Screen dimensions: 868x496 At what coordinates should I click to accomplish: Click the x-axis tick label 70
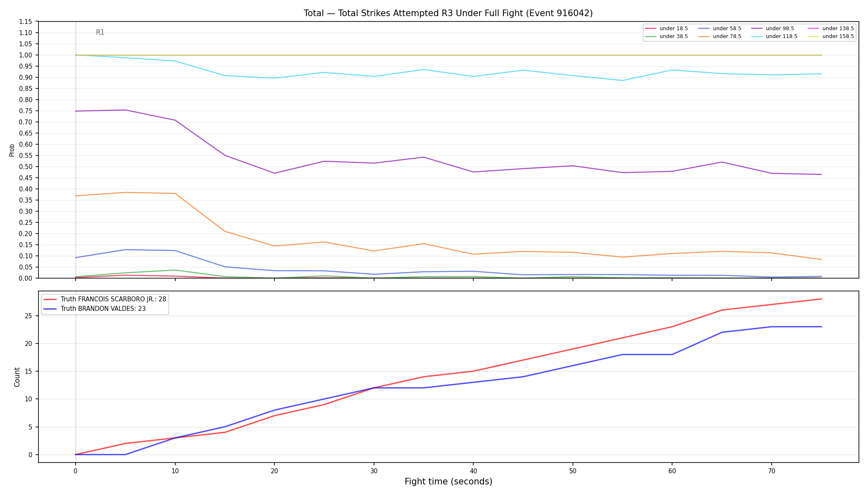coord(771,470)
